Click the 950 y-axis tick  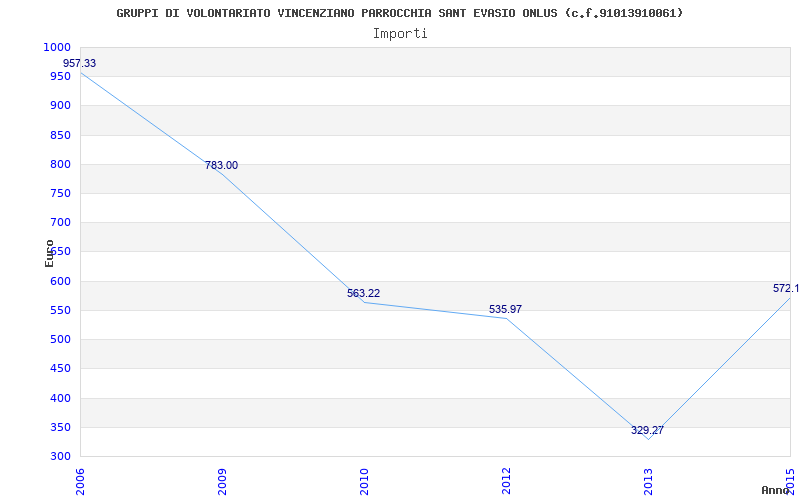click(x=60, y=77)
